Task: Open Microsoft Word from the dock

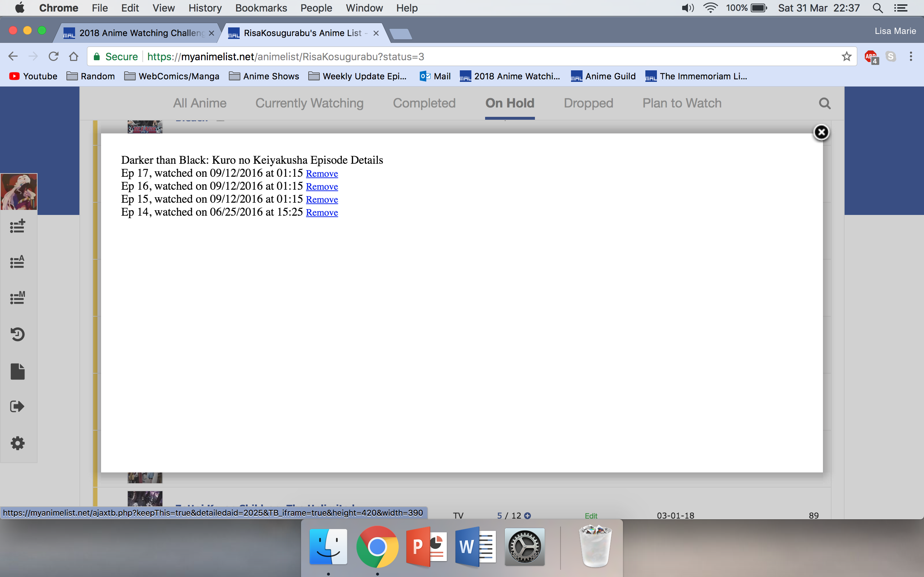Action: (x=475, y=546)
